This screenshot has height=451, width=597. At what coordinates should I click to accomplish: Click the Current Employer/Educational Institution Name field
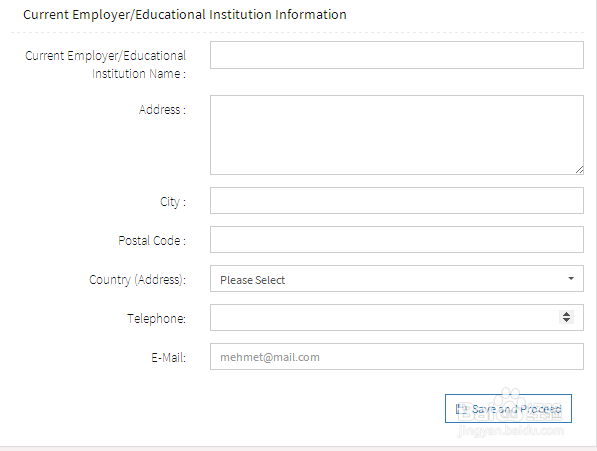tap(397, 55)
